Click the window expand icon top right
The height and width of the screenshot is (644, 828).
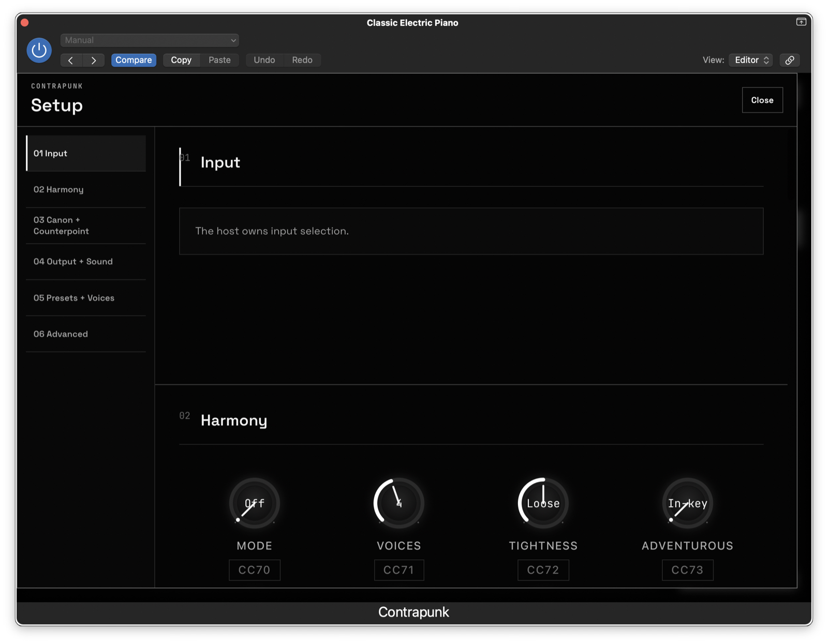(x=801, y=22)
